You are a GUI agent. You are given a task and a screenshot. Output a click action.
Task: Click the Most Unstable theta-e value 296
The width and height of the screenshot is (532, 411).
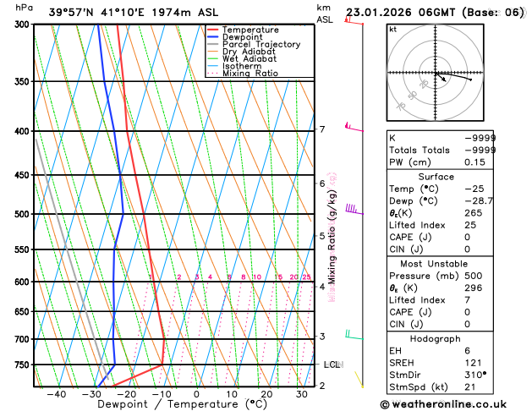coord(474,288)
